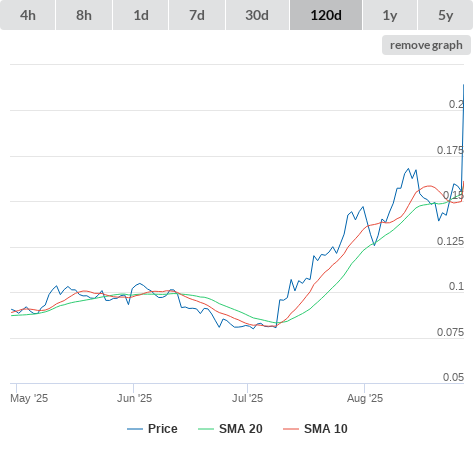Image resolution: width=474 pixels, height=455 pixels.
Task: Switch to the 5y range tab
Action: 445,15
